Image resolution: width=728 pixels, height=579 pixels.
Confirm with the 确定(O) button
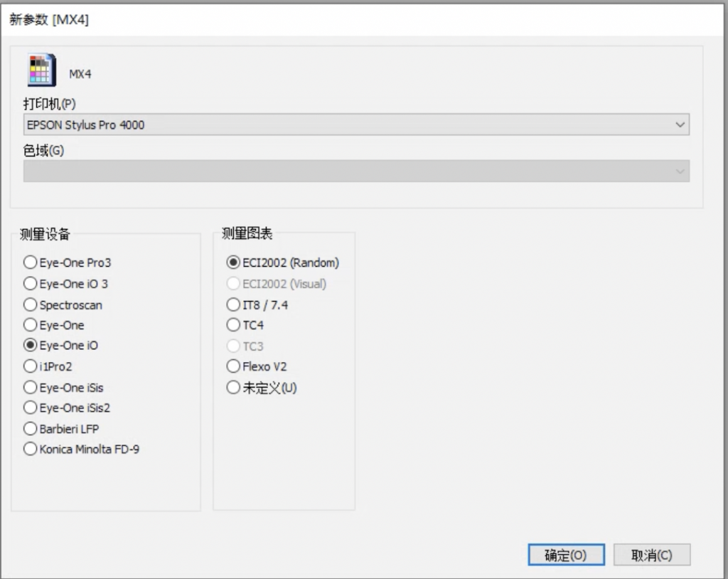[x=566, y=555]
